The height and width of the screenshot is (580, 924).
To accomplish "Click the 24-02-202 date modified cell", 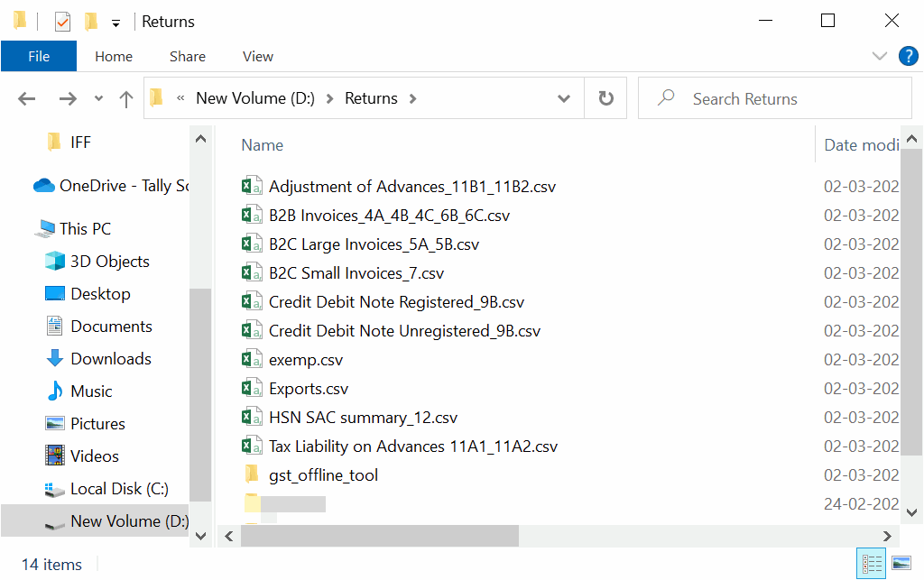I will click(x=861, y=504).
